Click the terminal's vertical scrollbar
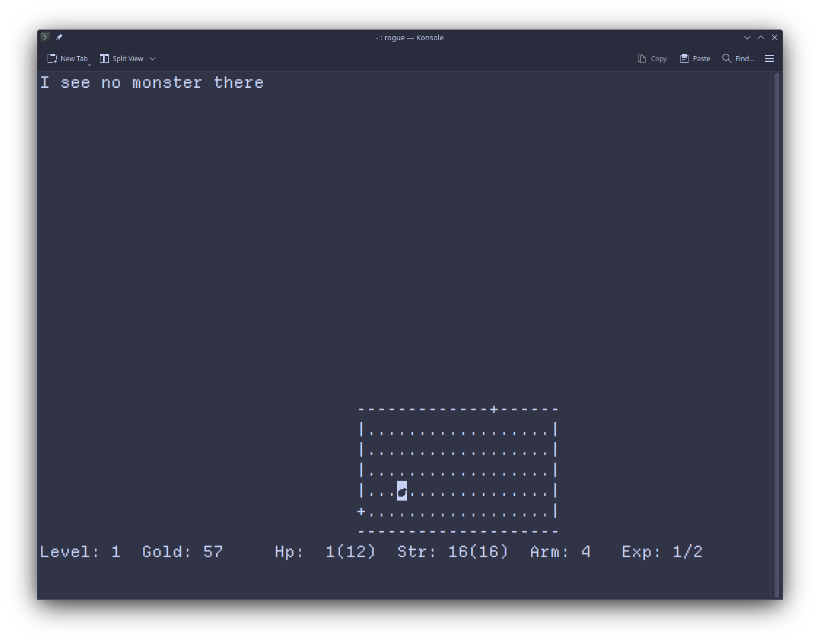820x644 pixels. tap(776, 334)
